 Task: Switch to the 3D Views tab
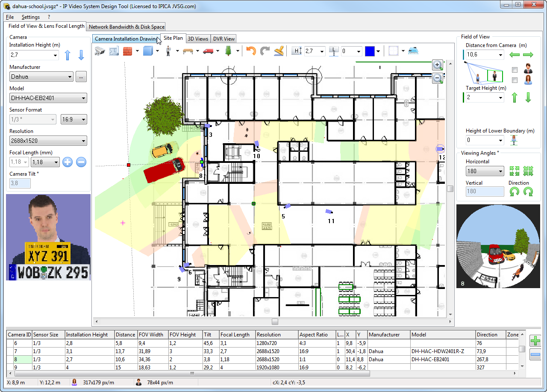coord(198,38)
